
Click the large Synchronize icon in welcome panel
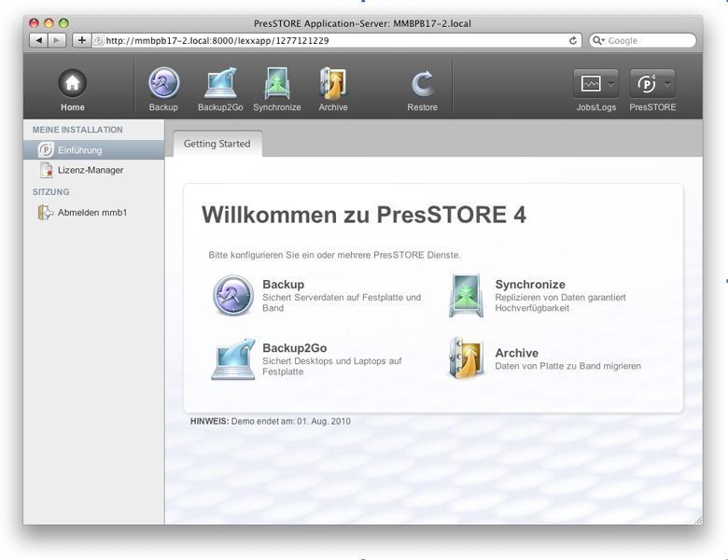[x=466, y=295]
